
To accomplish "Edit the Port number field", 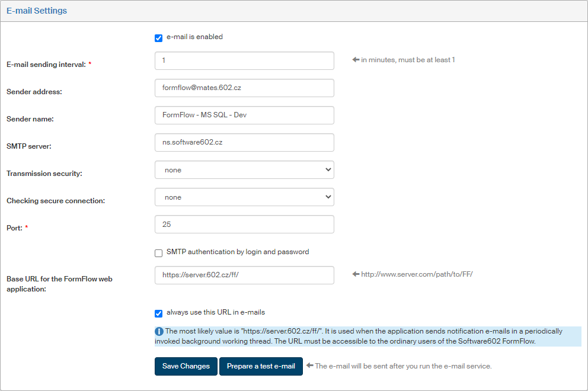I will click(244, 225).
